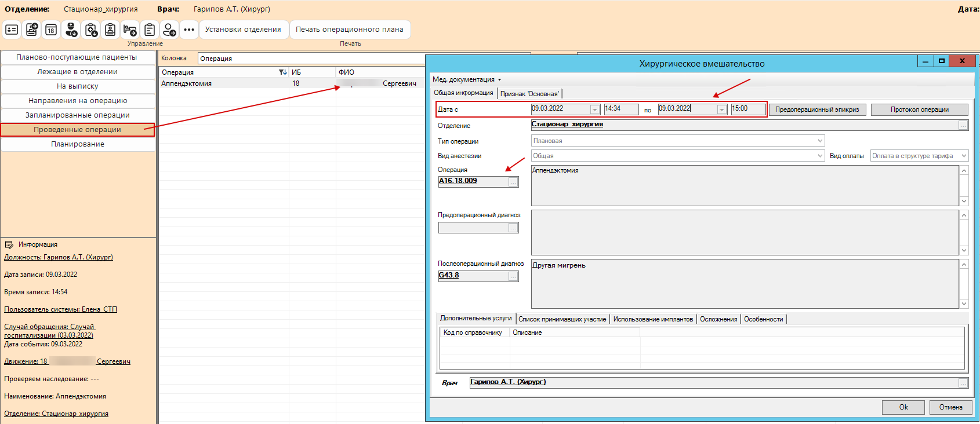Follow Случай госпитализации (03.03.2022) link
Viewport: 980px width, 424px height.
[x=49, y=331]
